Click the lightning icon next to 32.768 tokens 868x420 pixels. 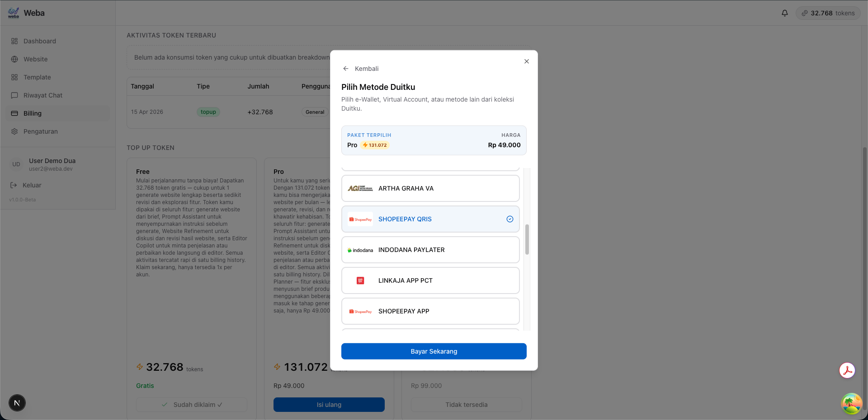pyautogui.click(x=140, y=367)
